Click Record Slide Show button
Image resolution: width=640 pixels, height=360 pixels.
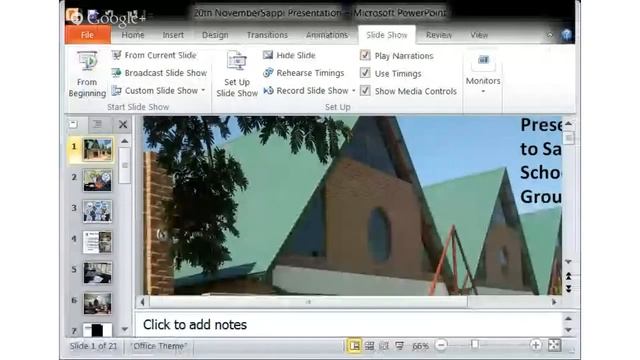(x=306, y=91)
